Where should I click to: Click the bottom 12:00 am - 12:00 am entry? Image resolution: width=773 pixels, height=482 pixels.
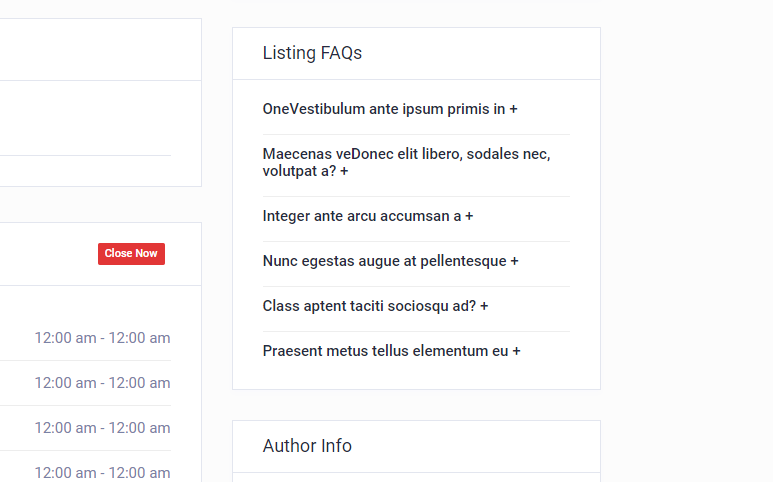click(x=102, y=472)
